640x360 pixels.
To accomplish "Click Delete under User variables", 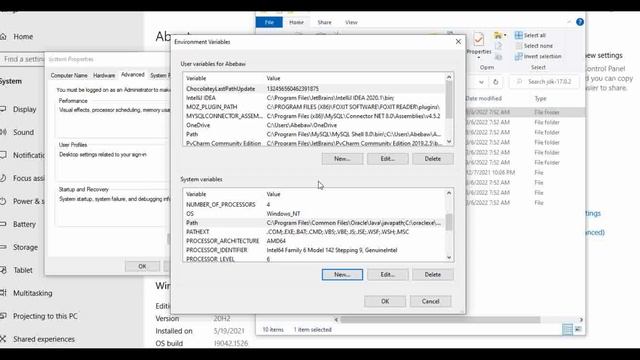I will click(x=433, y=159).
